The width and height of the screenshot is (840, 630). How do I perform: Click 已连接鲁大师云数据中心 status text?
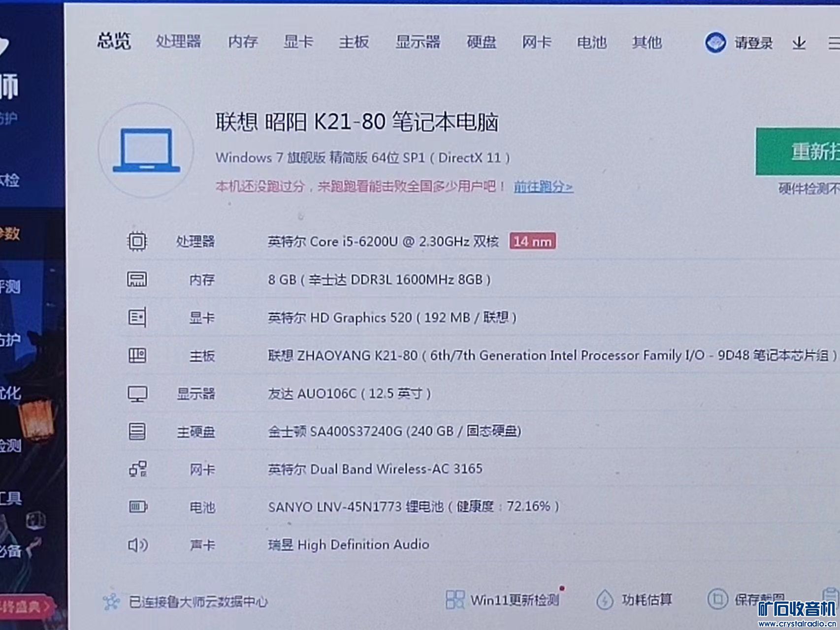click(198, 601)
